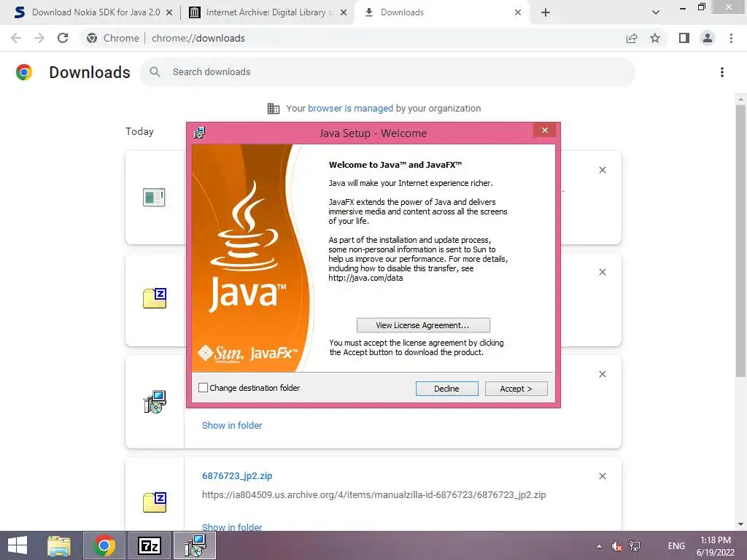Show hidden system tray icons
The height and width of the screenshot is (560, 747).
click(599, 546)
